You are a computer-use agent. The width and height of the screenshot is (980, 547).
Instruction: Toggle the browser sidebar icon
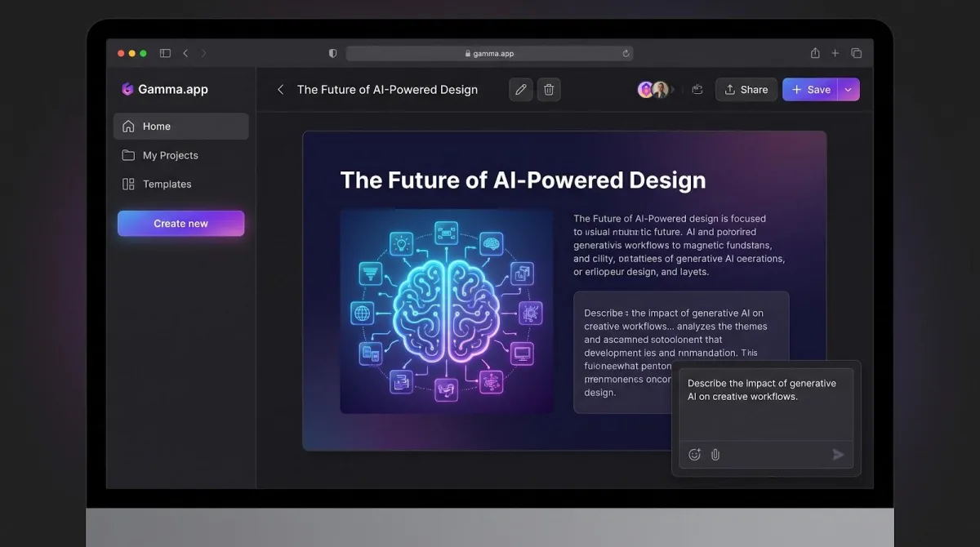click(x=165, y=53)
